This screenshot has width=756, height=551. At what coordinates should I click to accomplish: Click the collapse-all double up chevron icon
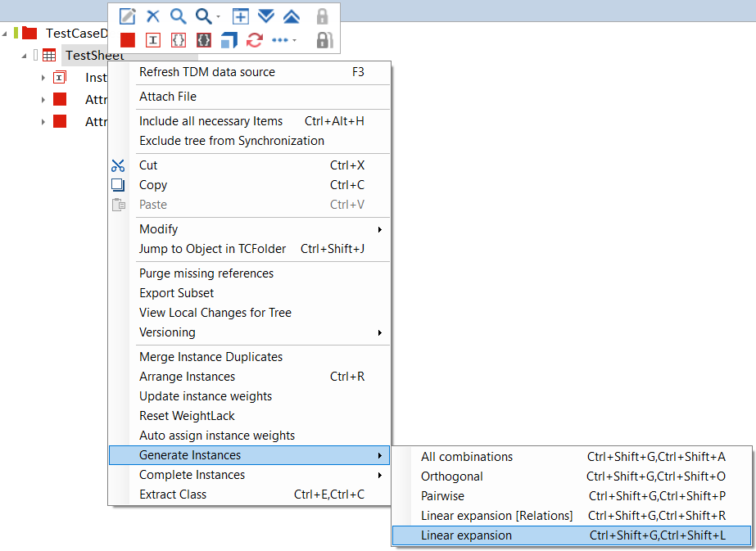click(291, 16)
